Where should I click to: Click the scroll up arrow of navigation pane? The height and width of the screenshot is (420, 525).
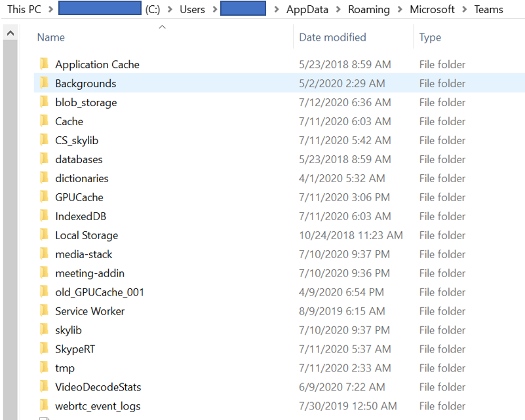click(10, 33)
